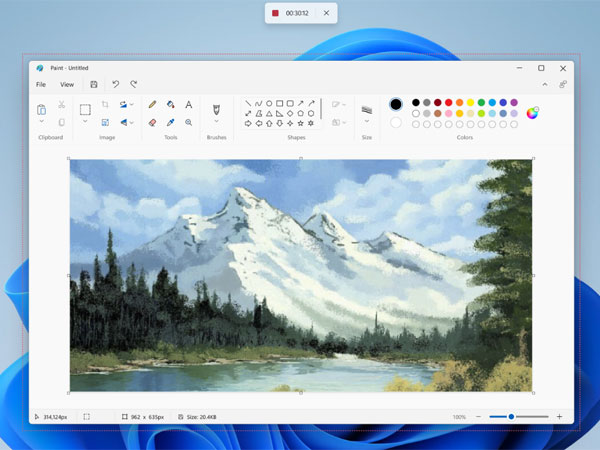Choose the Rounded rectangle shape

290,103
